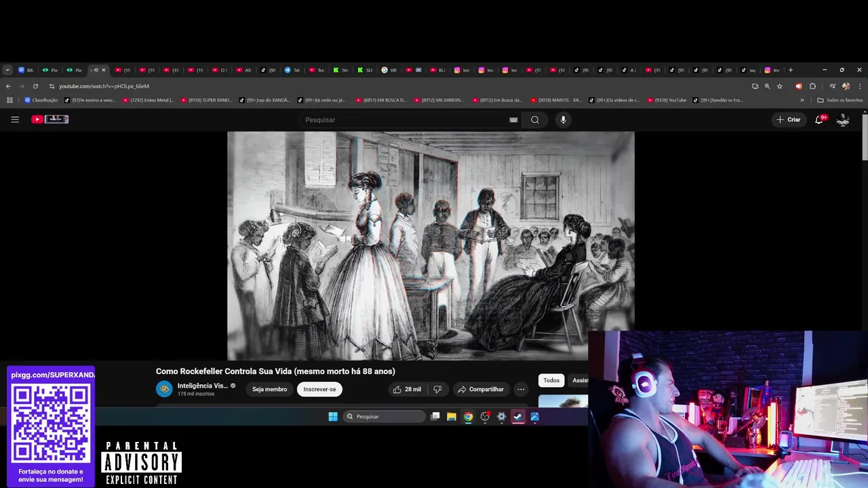The image size is (868, 488).
Task: Expand the hidden bookmarks chevron
Action: (802, 100)
